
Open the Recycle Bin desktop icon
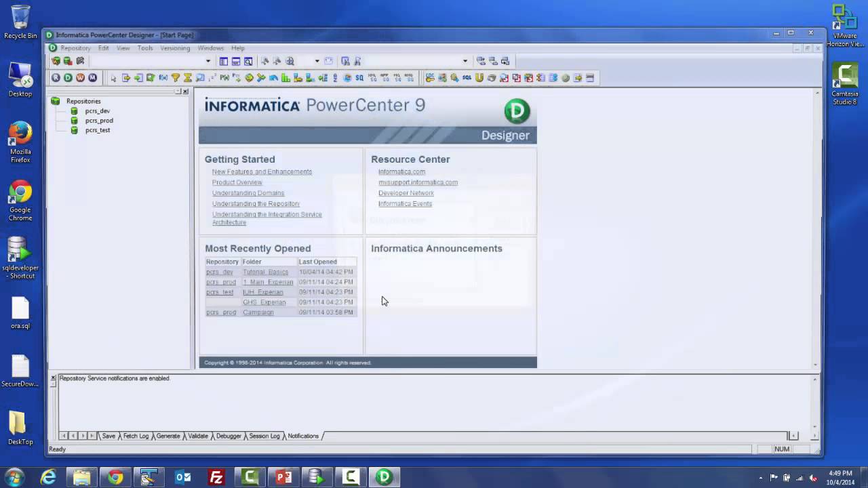(20, 22)
